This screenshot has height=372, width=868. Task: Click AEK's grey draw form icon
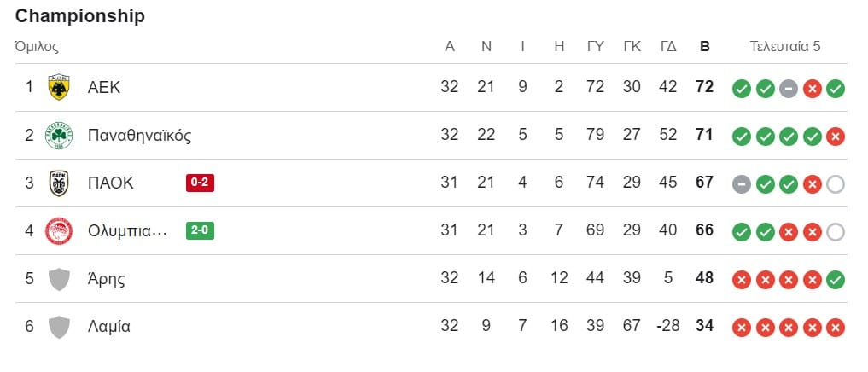point(789,88)
